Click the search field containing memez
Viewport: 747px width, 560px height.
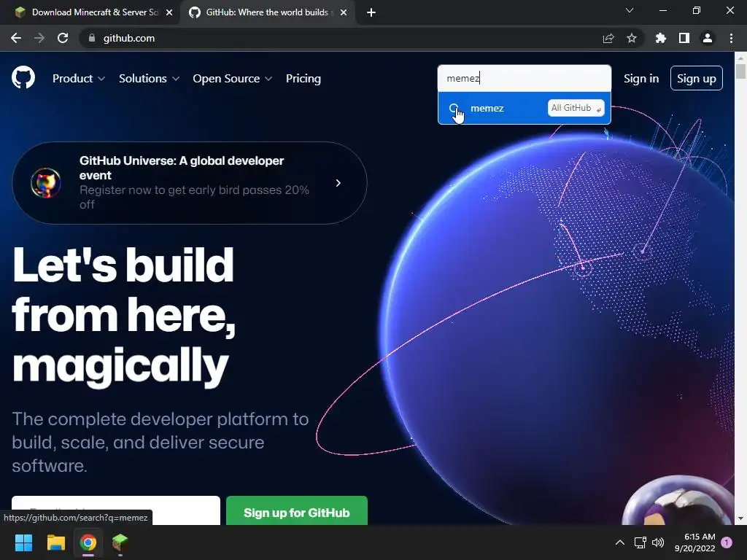click(524, 78)
